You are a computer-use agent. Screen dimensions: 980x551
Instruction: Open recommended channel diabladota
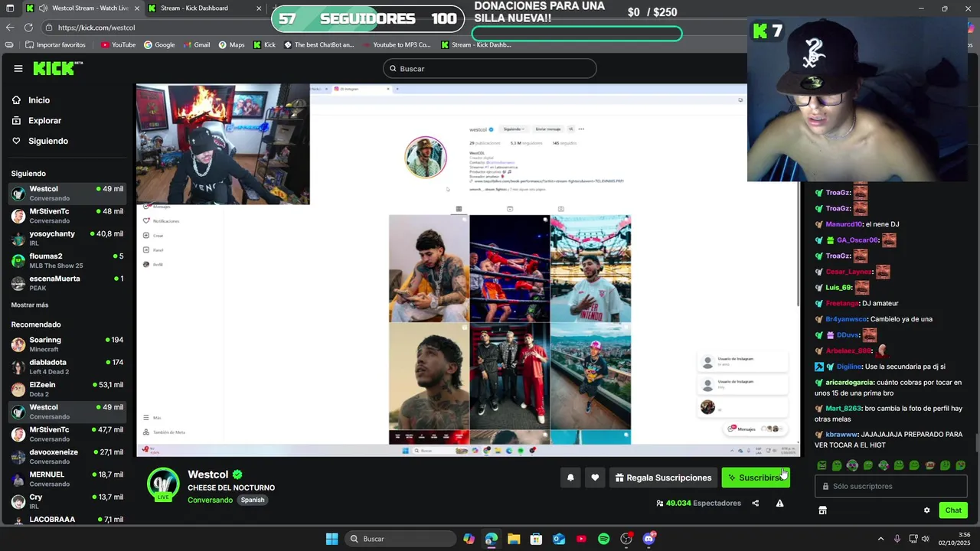click(x=67, y=367)
